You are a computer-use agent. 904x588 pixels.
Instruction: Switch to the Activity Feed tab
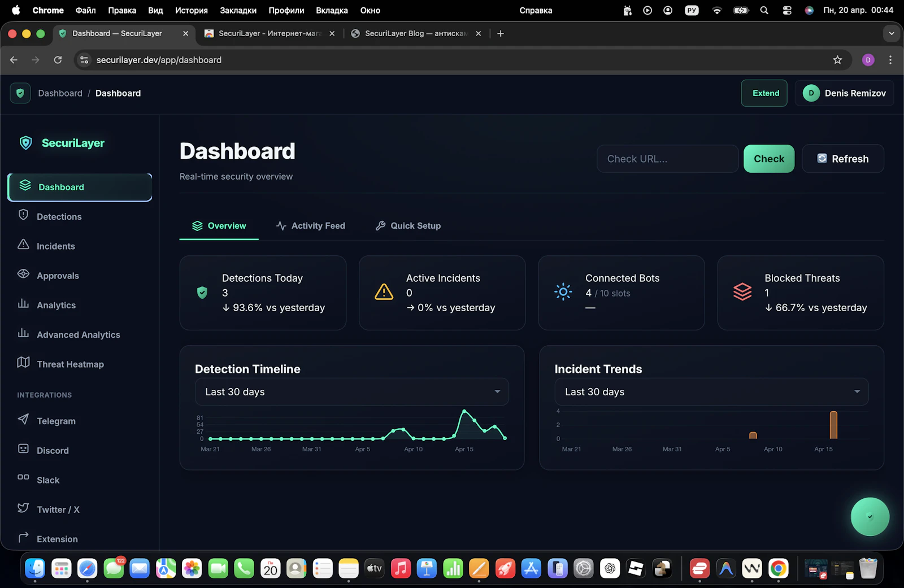pyautogui.click(x=311, y=225)
